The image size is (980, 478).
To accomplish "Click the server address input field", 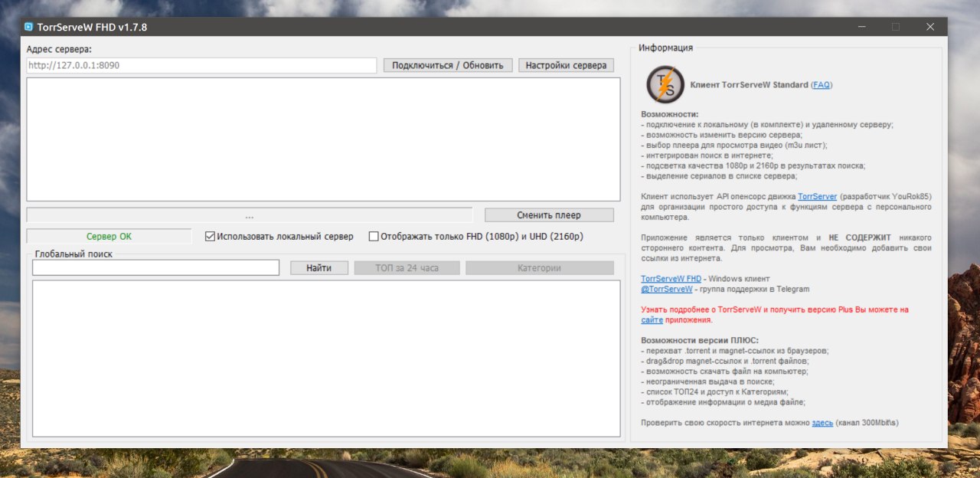I will coord(201,65).
